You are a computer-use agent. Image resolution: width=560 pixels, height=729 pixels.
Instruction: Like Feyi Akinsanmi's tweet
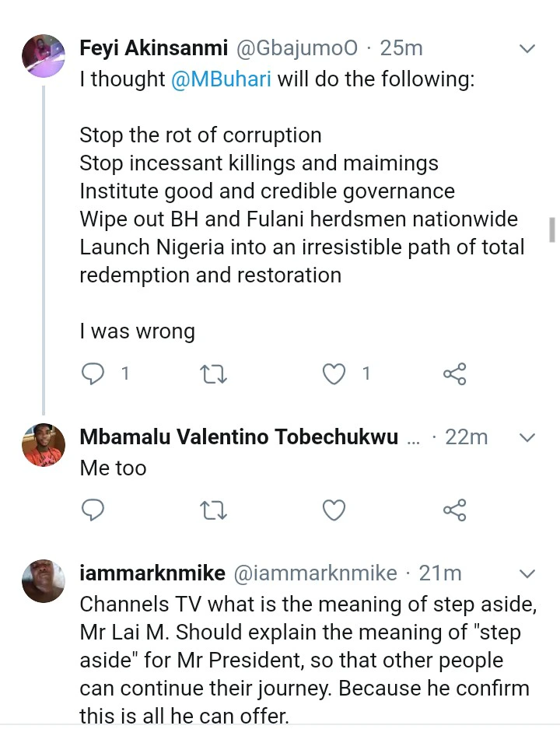tap(334, 374)
